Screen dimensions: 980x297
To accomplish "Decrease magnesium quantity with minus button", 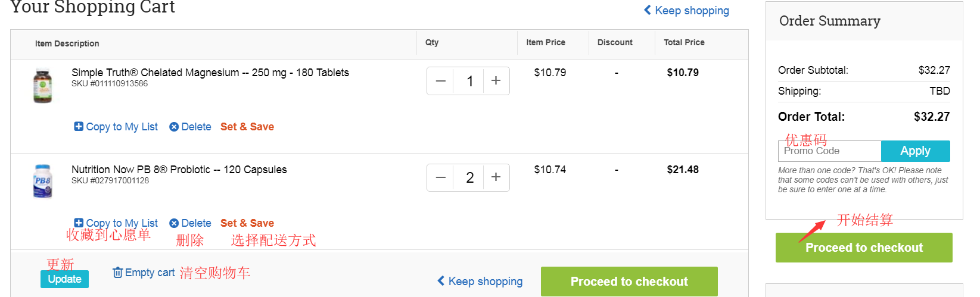I will click(441, 81).
